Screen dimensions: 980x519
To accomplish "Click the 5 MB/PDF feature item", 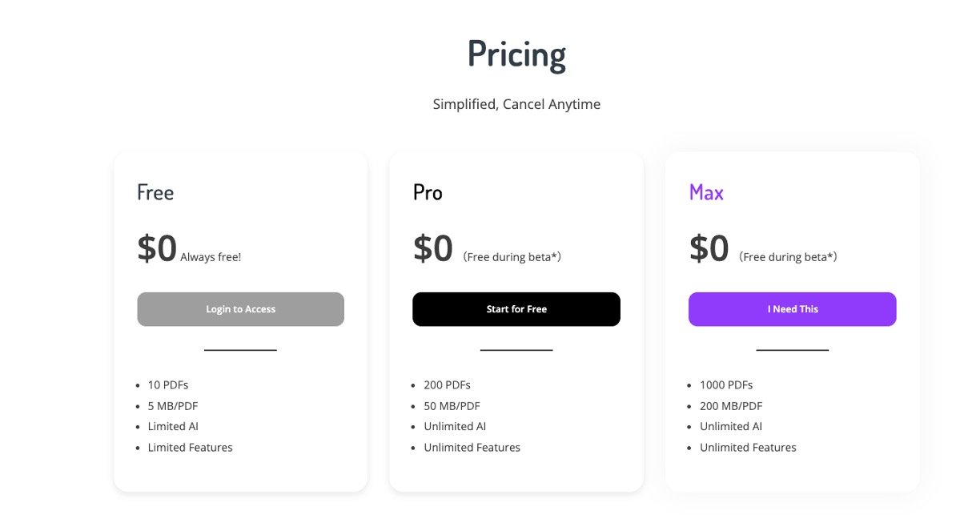I will (172, 405).
